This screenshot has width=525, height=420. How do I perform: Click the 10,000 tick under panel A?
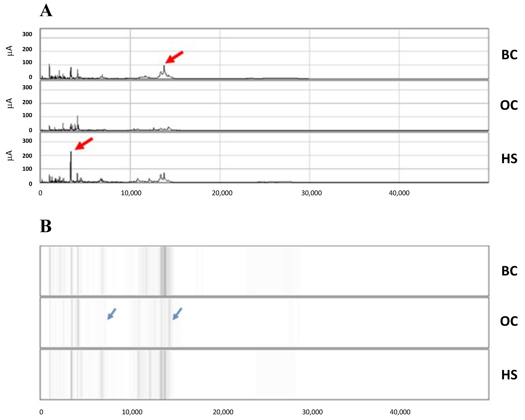coord(131,193)
